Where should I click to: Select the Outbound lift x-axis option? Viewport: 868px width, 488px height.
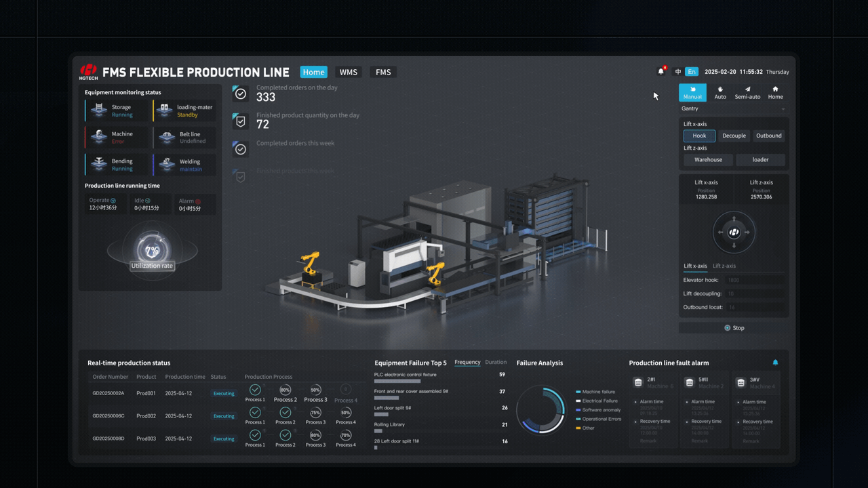769,136
